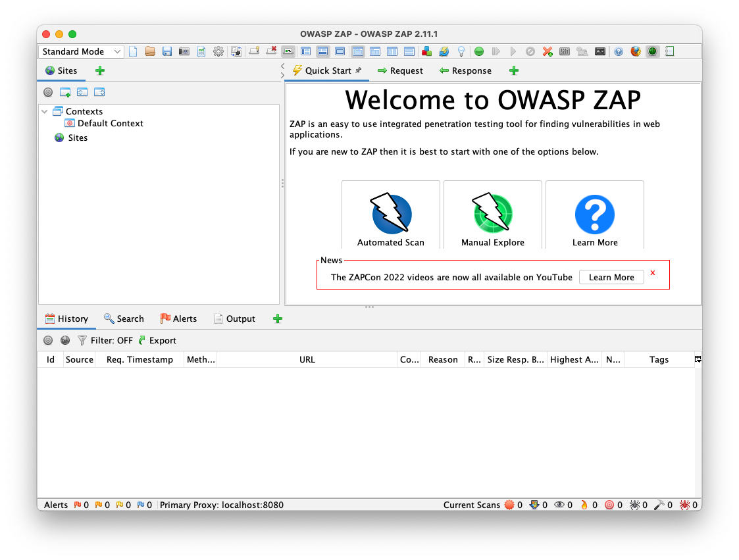The width and height of the screenshot is (739, 560).
Task: Open a session with the folder icon
Action: (150, 51)
